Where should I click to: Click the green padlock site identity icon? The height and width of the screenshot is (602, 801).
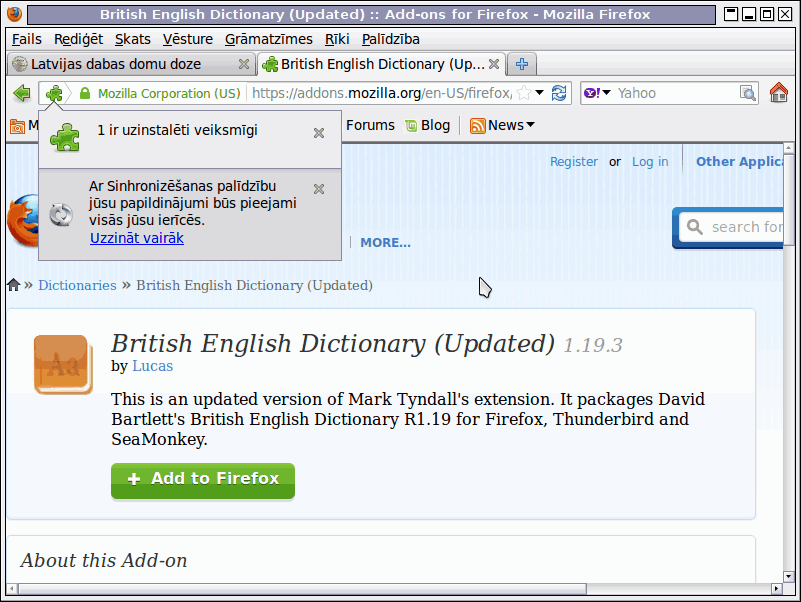tap(85, 93)
